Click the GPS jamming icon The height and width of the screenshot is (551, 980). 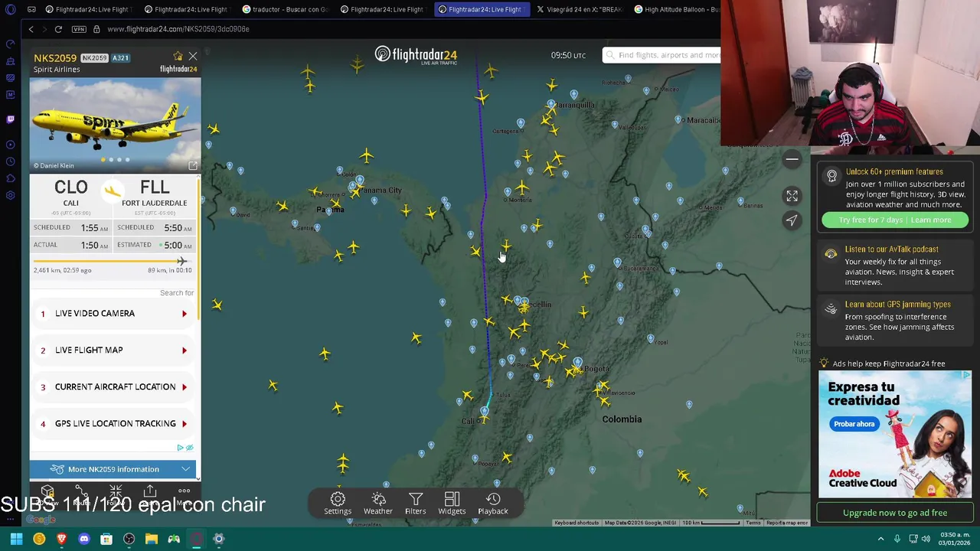831,308
